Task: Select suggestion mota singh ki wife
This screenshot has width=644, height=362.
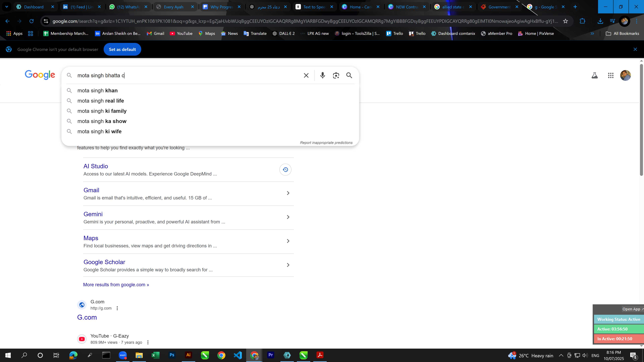Action: (x=210, y=131)
